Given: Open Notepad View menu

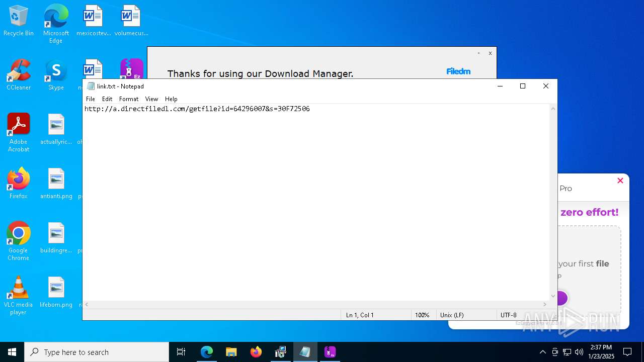Looking at the screenshot, I should (151, 99).
